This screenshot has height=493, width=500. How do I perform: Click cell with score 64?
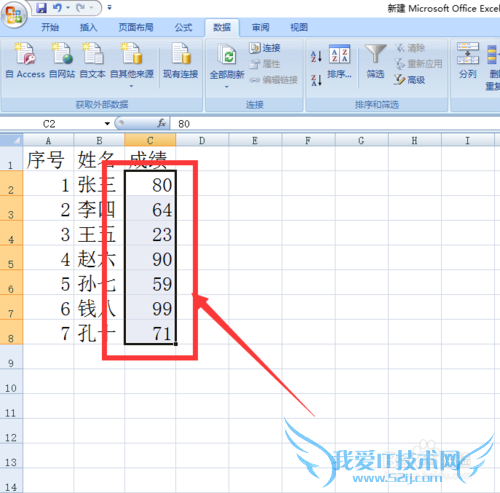pyautogui.click(x=150, y=208)
